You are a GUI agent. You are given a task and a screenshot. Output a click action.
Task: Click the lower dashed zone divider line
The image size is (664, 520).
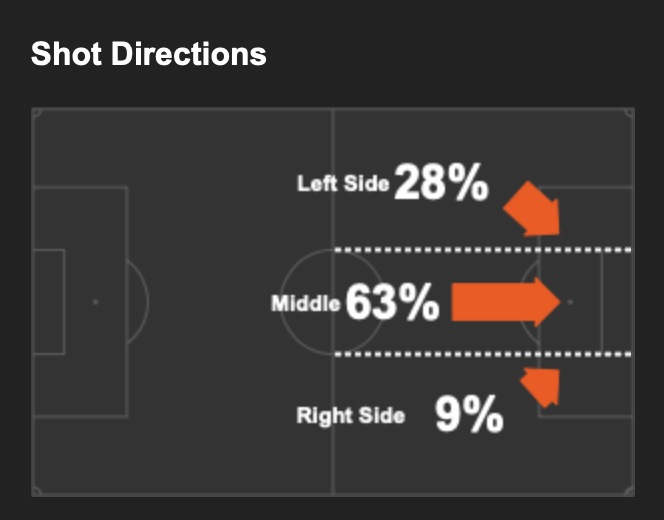click(x=483, y=354)
